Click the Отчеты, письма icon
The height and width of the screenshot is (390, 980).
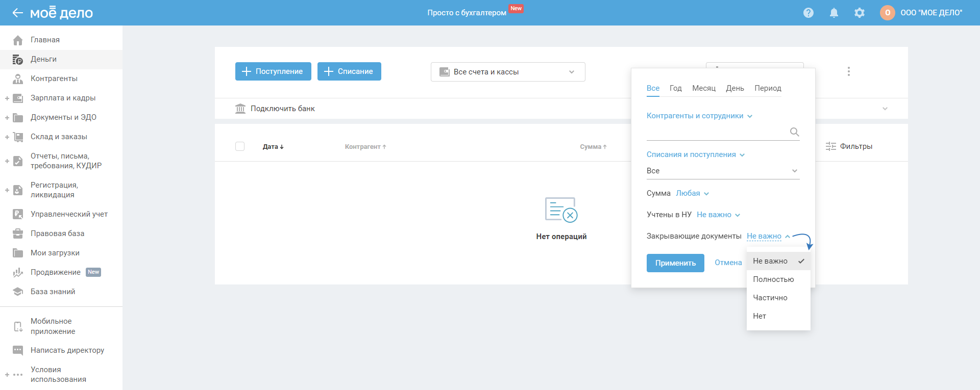18,161
